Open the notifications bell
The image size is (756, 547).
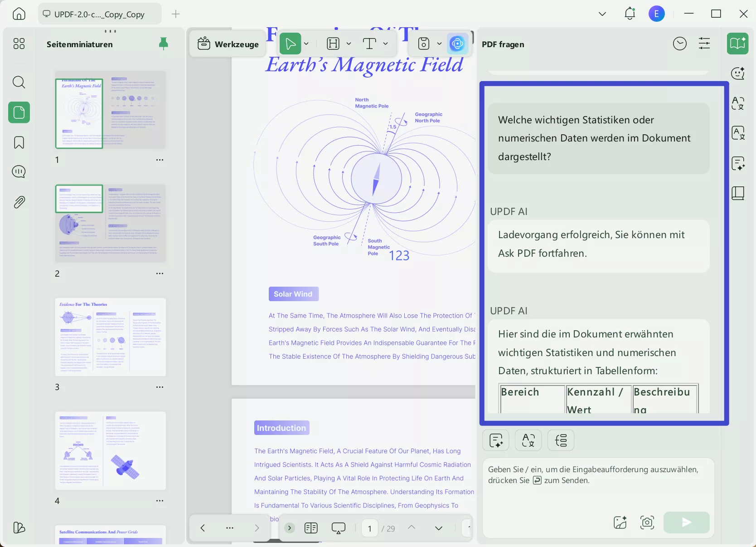coord(630,14)
